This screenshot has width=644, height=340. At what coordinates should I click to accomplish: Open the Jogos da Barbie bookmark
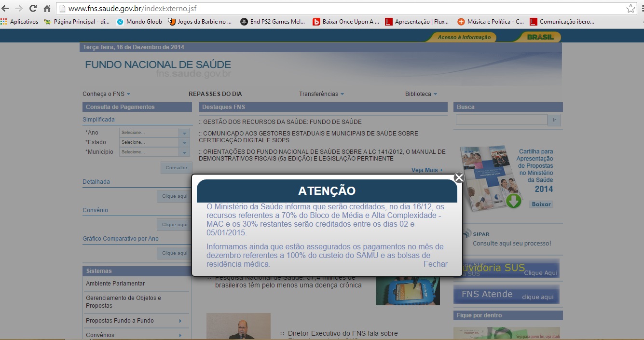pos(200,22)
